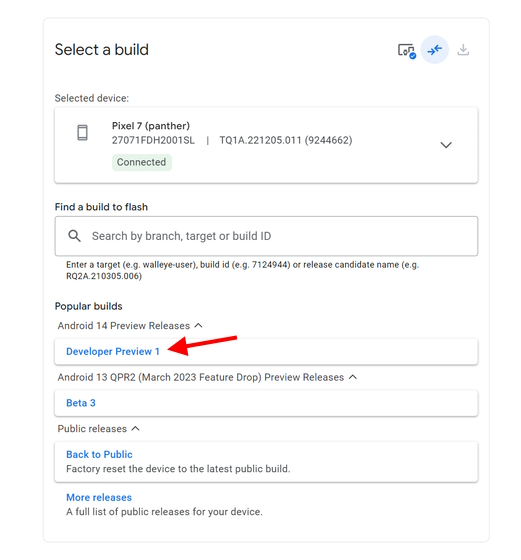
Task: Open the More releases list
Action: tap(99, 497)
